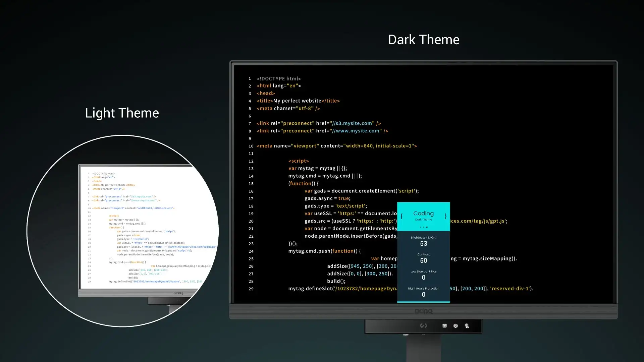The height and width of the screenshot is (362, 644).
Task: Toggle the Night Hours Protection setting
Action: point(423,291)
